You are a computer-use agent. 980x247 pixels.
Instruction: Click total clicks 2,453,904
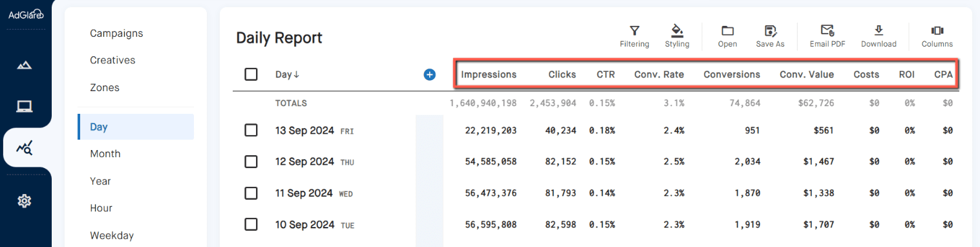(553, 103)
